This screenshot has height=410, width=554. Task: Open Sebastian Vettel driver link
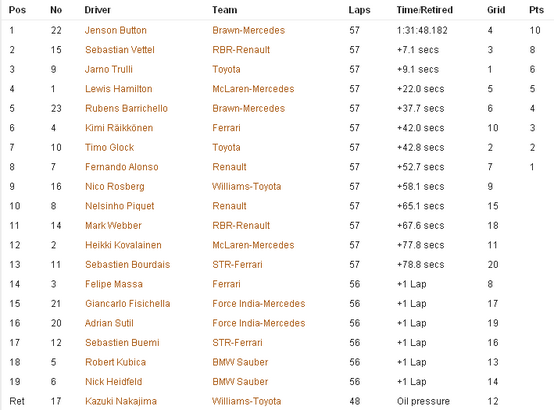pyautogui.click(x=120, y=50)
